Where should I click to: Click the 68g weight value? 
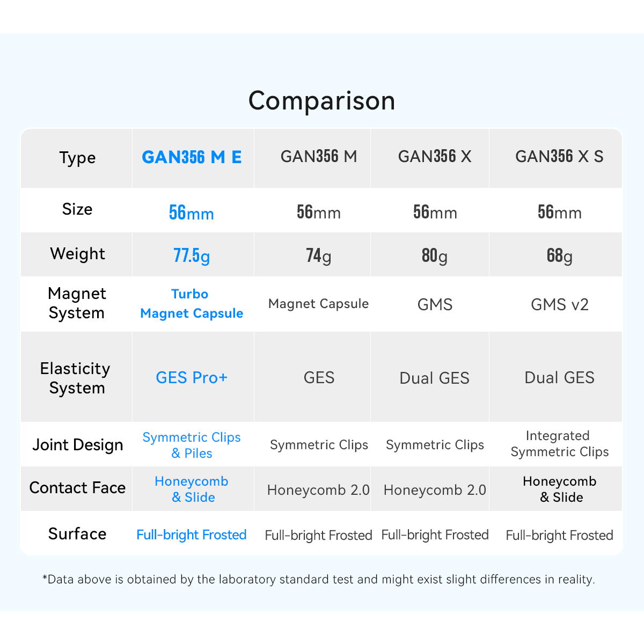(x=560, y=255)
